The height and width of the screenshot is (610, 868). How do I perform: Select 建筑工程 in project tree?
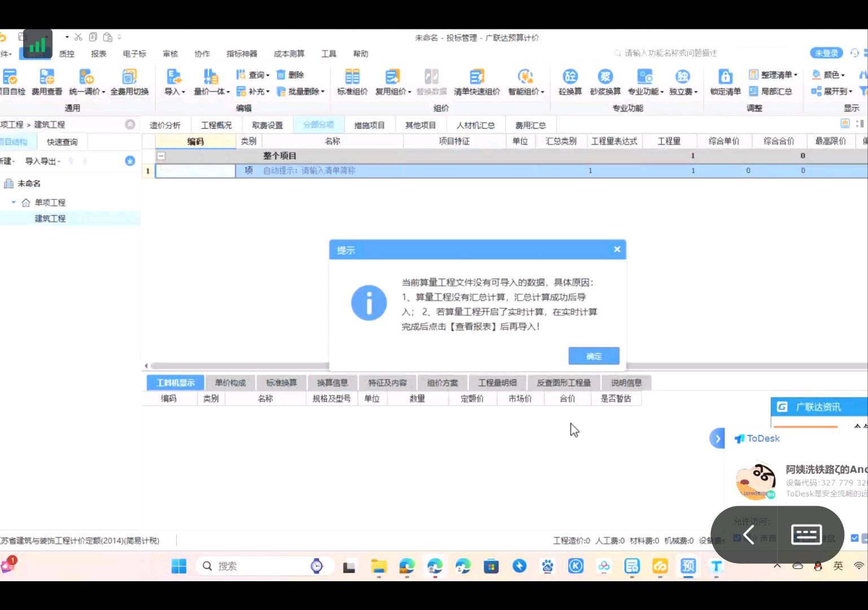click(50, 219)
